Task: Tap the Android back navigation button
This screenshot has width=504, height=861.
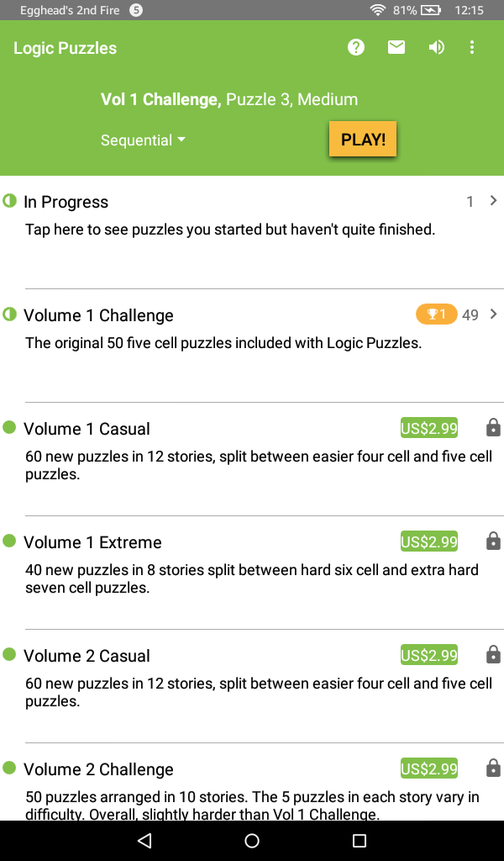Action: click(x=144, y=841)
